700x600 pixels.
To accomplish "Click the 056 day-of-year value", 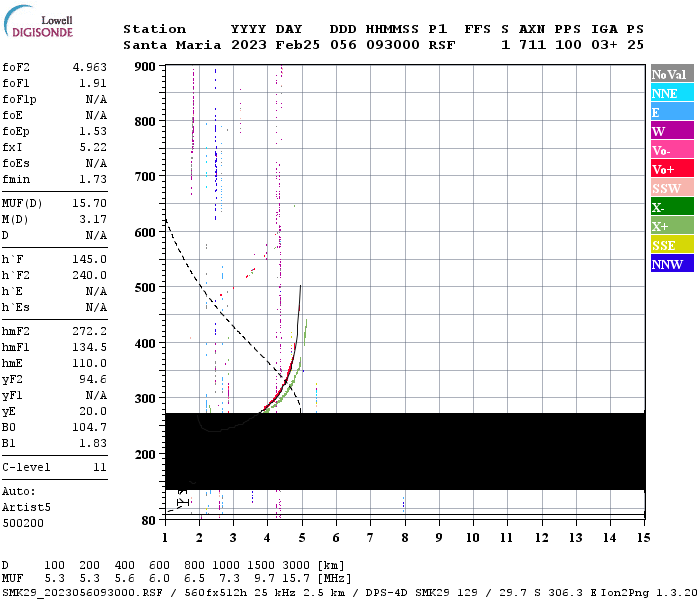I will (x=343, y=45).
